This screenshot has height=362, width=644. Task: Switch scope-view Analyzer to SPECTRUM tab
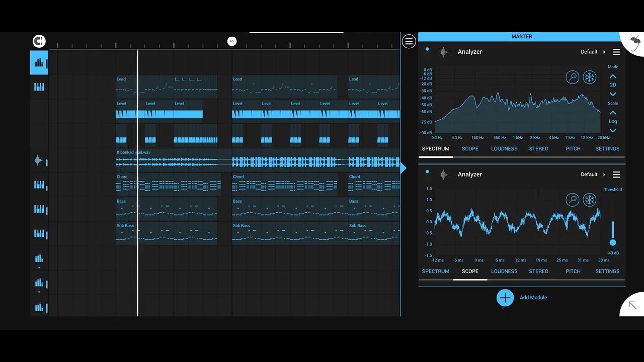(x=436, y=271)
